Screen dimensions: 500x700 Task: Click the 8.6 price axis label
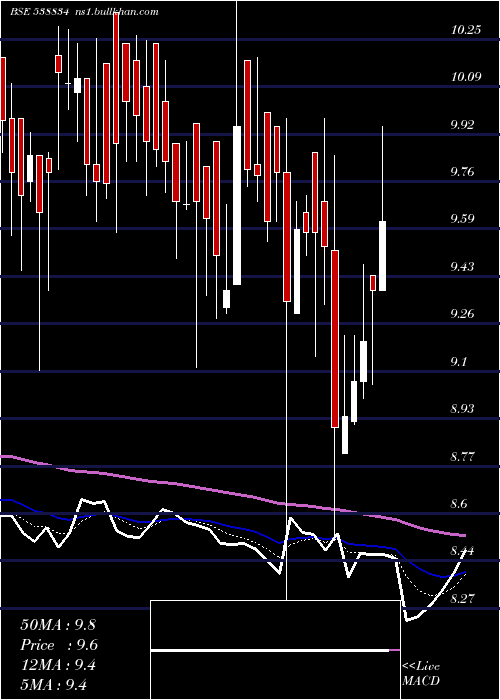pyautogui.click(x=459, y=504)
